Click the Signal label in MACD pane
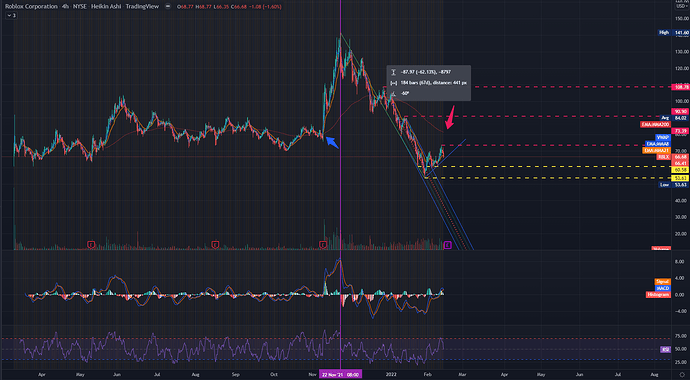The height and width of the screenshot is (380, 690). pos(663,281)
